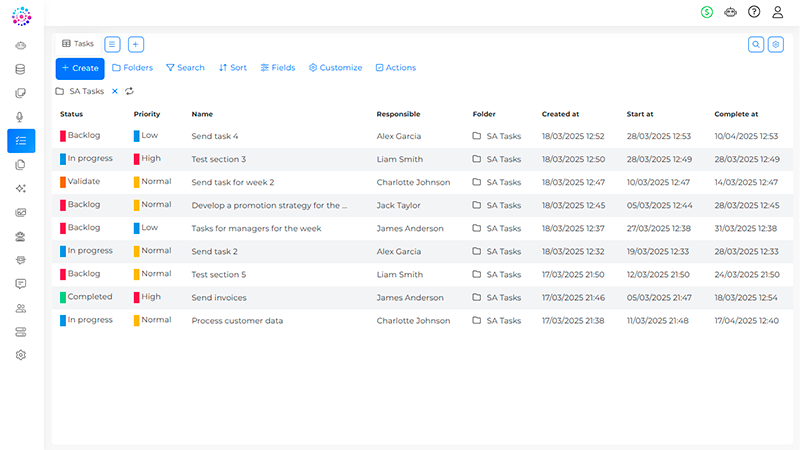Open the sidebar settings gear icon

coord(20,355)
